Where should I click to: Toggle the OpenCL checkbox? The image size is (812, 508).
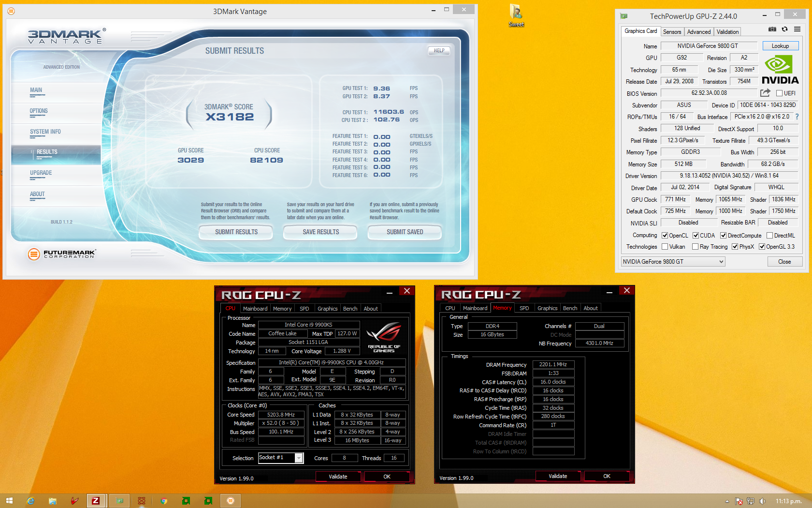[665, 236]
